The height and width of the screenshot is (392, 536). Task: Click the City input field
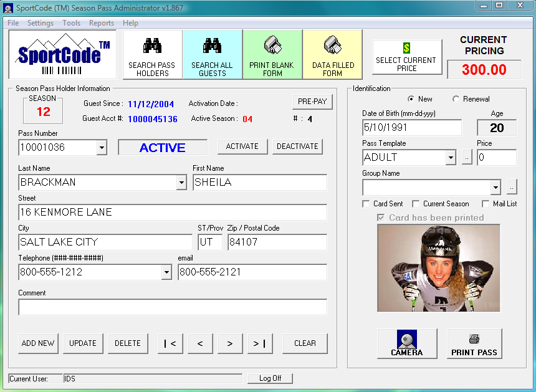105,242
